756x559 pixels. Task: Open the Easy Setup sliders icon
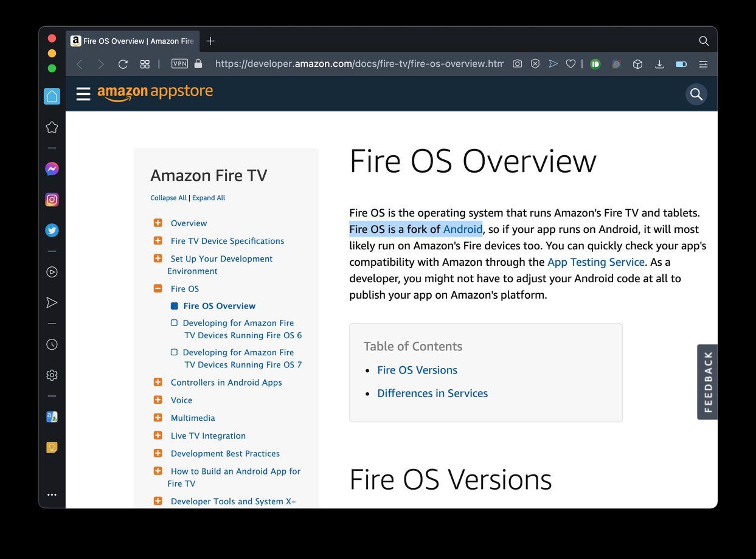[x=703, y=64]
